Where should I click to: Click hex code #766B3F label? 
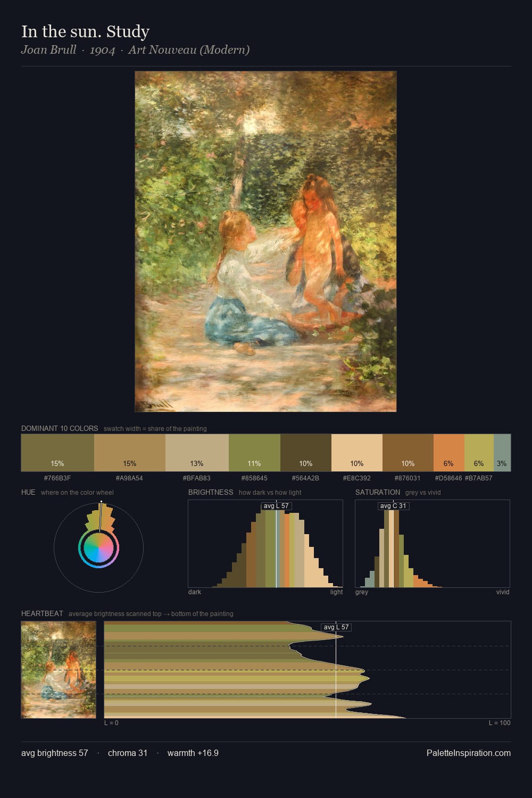tap(57, 478)
